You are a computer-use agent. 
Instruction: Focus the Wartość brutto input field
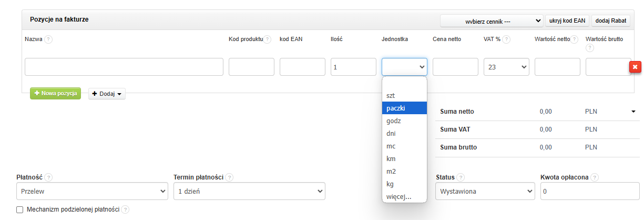[x=608, y=67]
